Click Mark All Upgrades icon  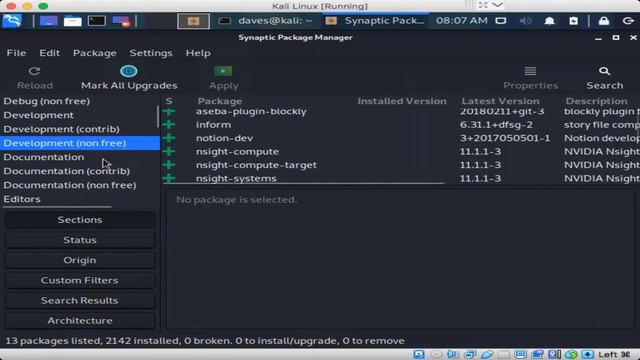[129, 71]
